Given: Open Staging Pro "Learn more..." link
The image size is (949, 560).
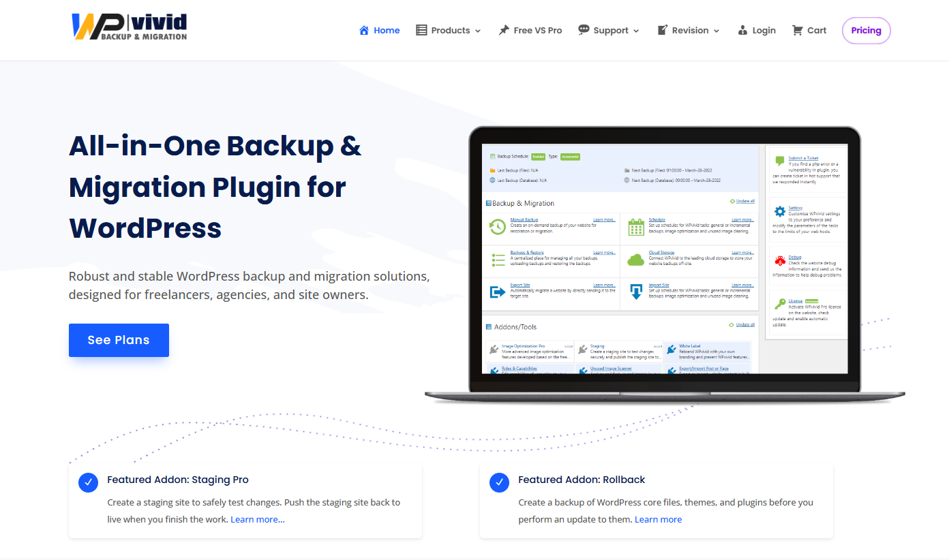Looking at the screenshot, I should (x=258, y=519).
